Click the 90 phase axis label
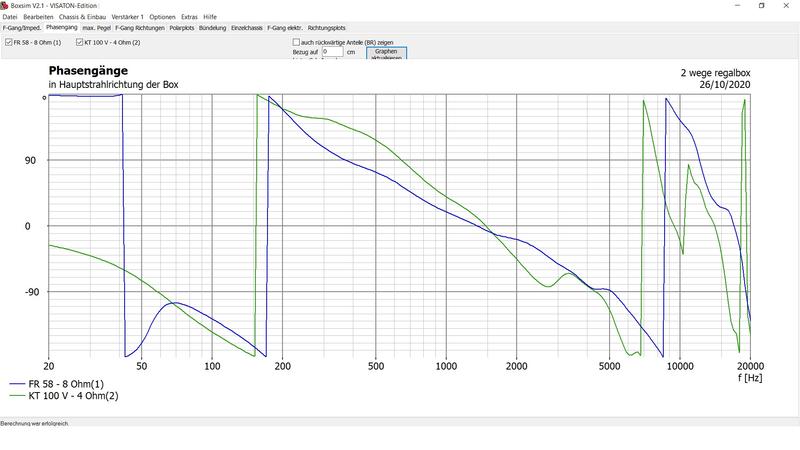Screen dimensions: 800x450 click(31, 160)
